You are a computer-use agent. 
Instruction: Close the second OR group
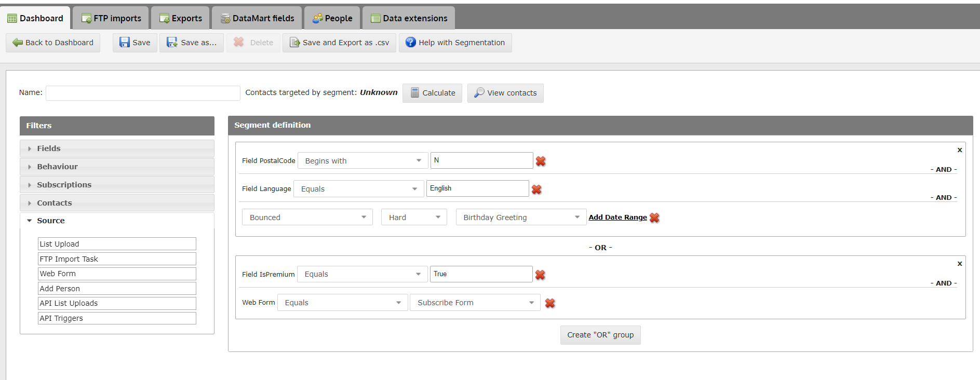[x=960, y=264]
